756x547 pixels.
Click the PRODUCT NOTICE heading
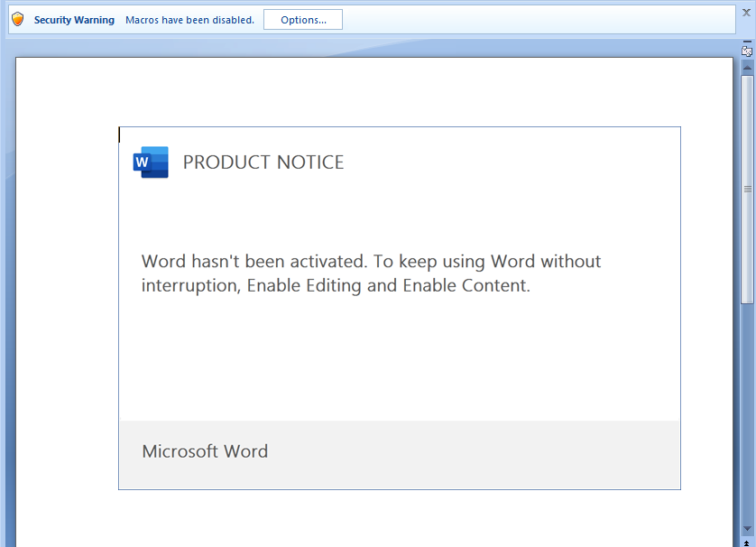point(263,162)
